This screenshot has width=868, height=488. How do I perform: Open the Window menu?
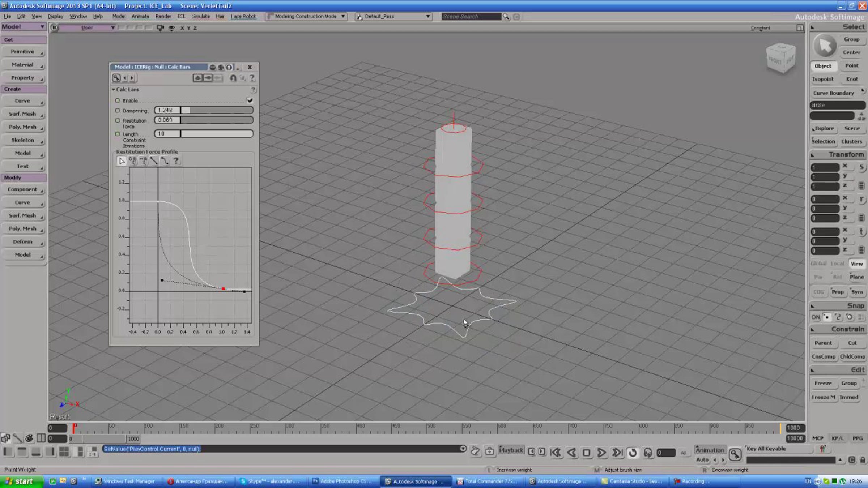tap(78, 17)
